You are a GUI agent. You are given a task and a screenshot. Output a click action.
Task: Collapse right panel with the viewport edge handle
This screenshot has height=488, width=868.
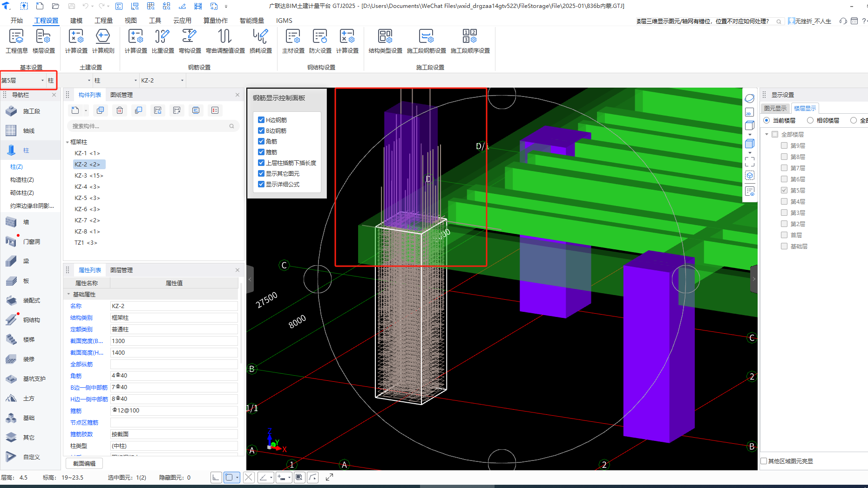click(754, 279)
